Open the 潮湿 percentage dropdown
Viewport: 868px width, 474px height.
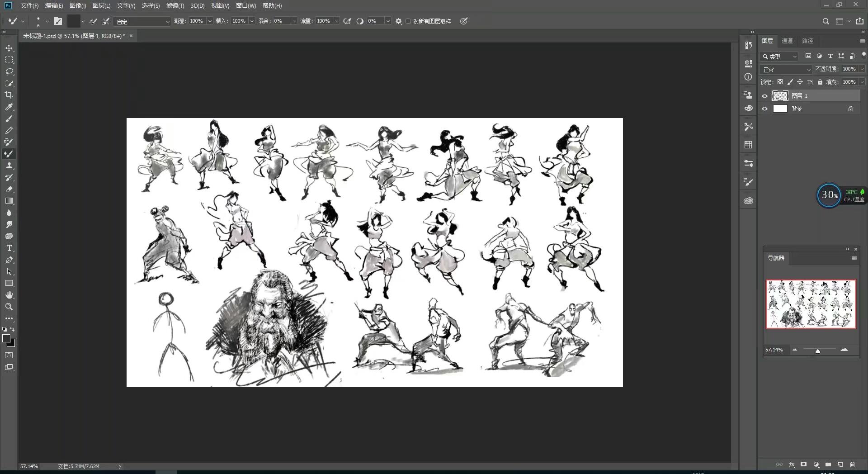point(210,21)
